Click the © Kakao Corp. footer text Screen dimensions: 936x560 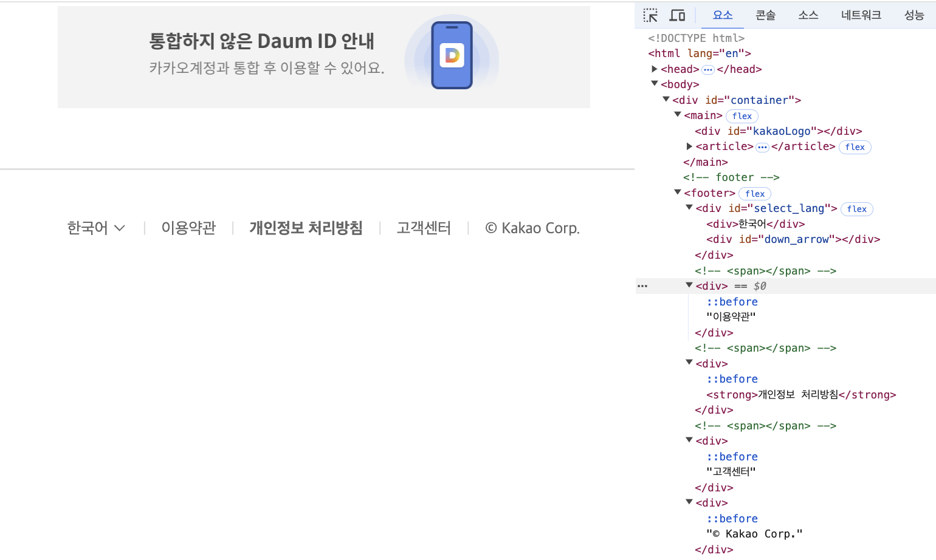click(x=532, y=228)
